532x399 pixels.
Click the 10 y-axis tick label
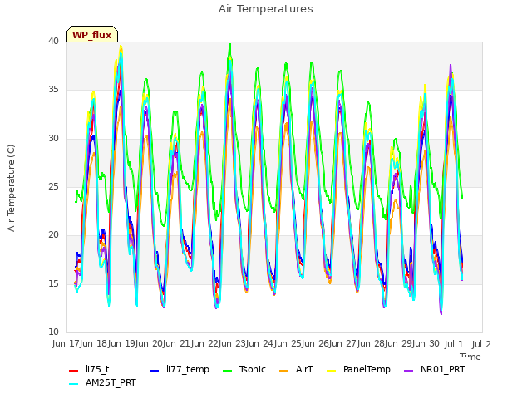pyautogui.click(x=53, y=332)
